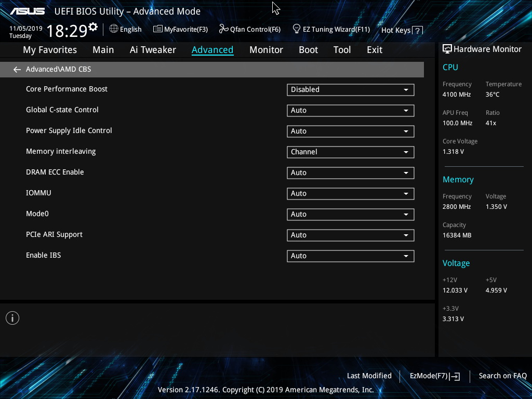Click the Hardware Monitor display icon
532x399 pixels.
click(447, 49)
